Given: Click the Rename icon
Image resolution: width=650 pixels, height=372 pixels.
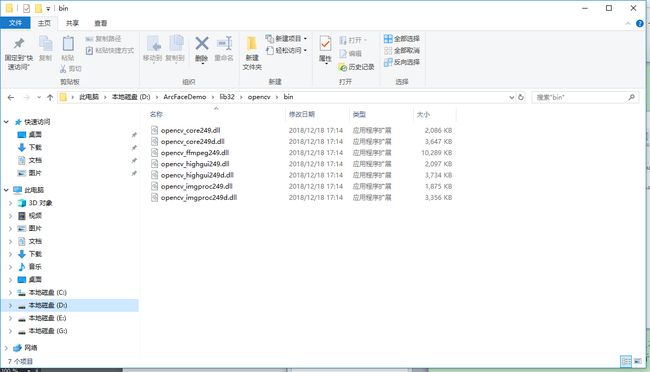Looking at the screenshot, I should [224, 43].
